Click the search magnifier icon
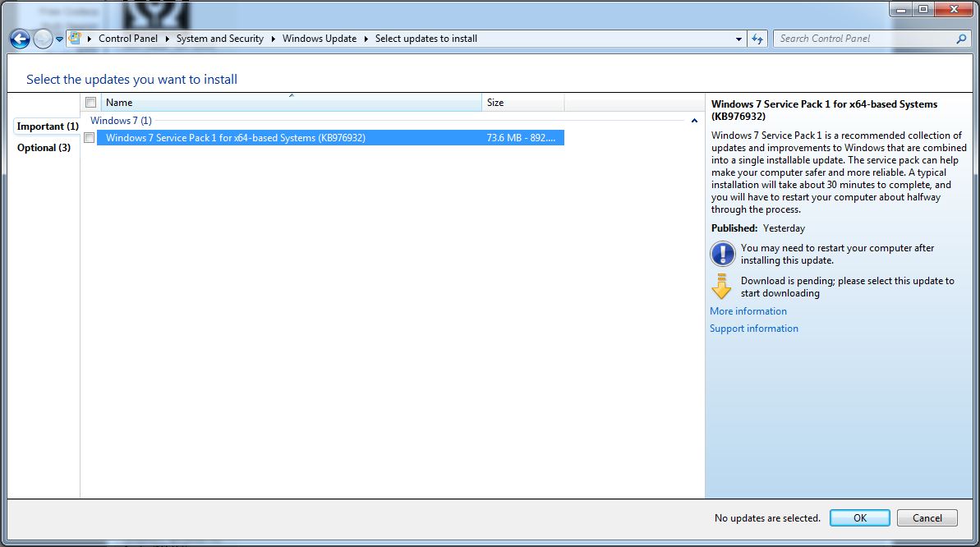The height and width of the screenshot is (547, 980). tap(961, 39)
